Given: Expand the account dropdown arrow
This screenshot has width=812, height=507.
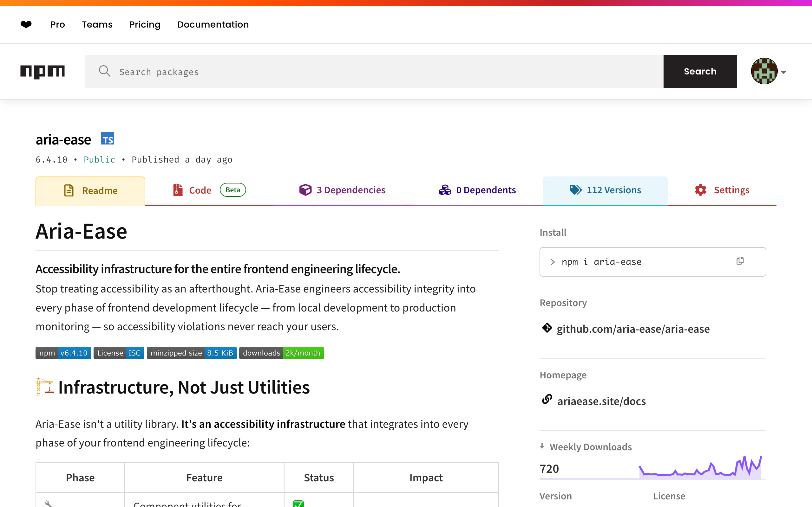Looking at the screenshot, I should 783,72.
